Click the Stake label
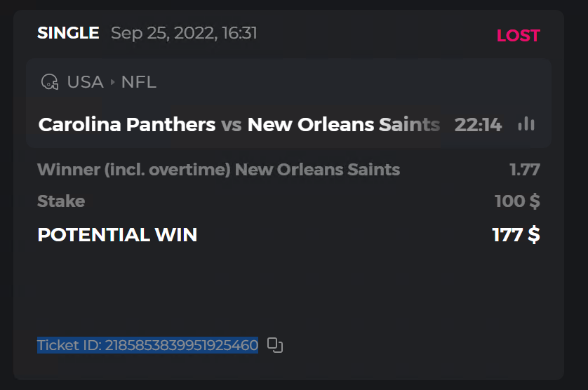The image size is (588, 390). point(61,201)
